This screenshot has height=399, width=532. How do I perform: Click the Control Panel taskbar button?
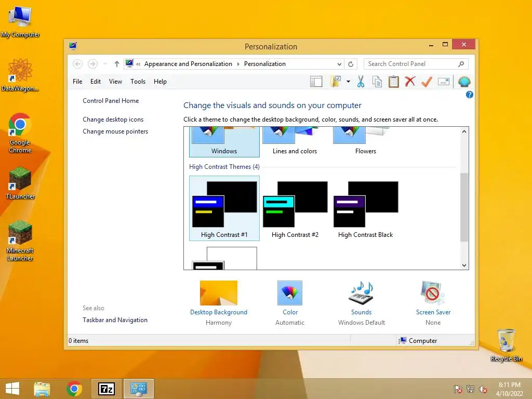click(x=138, y=389)
